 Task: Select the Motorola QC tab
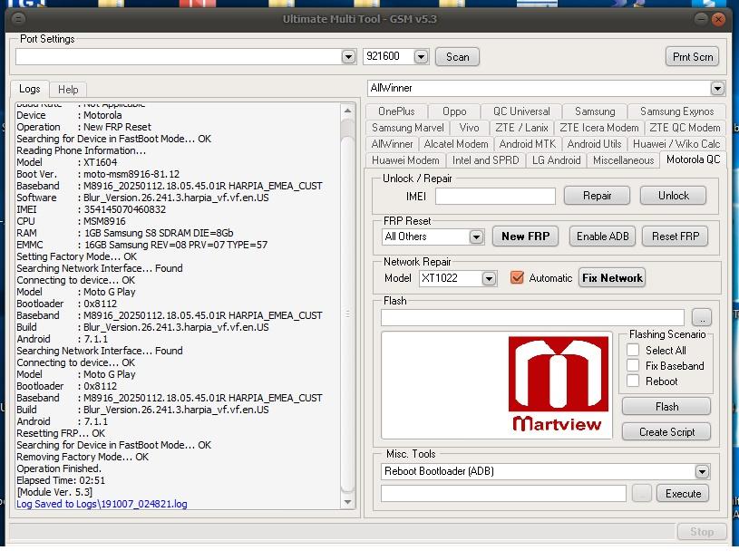694,159
